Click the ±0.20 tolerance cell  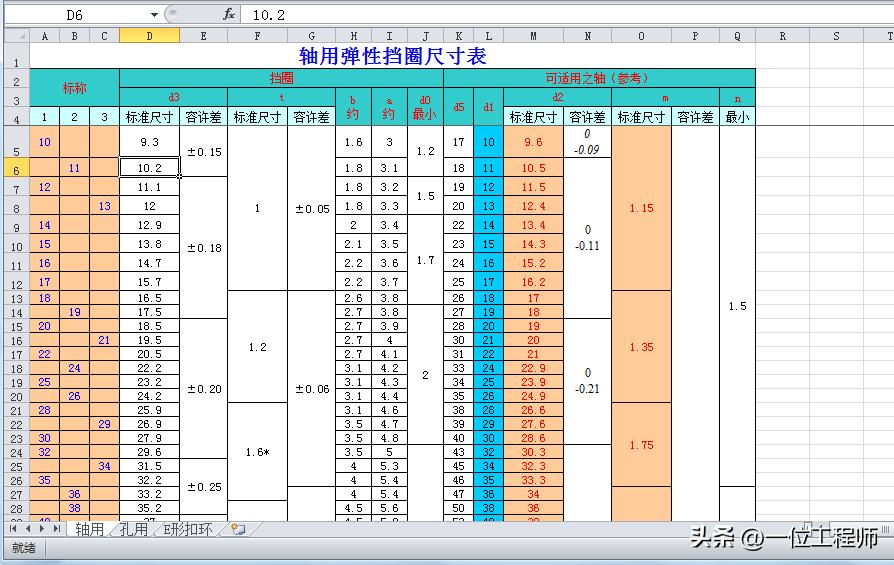point(204,389)
